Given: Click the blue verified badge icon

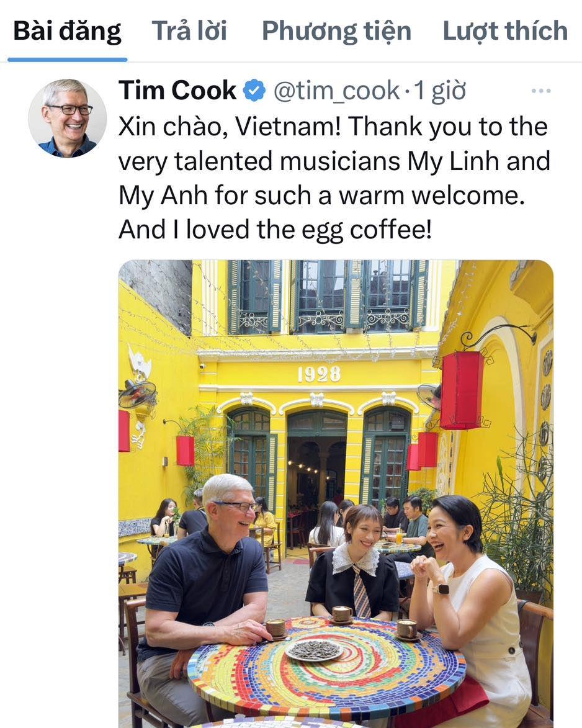Looking at the screenshot, I should tap(254, 90).
